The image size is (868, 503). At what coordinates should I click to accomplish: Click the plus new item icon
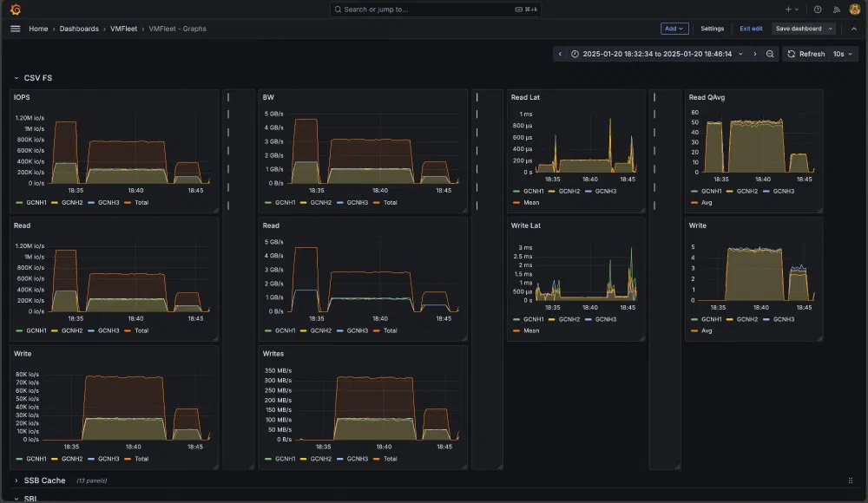click(x=788, y=10)
